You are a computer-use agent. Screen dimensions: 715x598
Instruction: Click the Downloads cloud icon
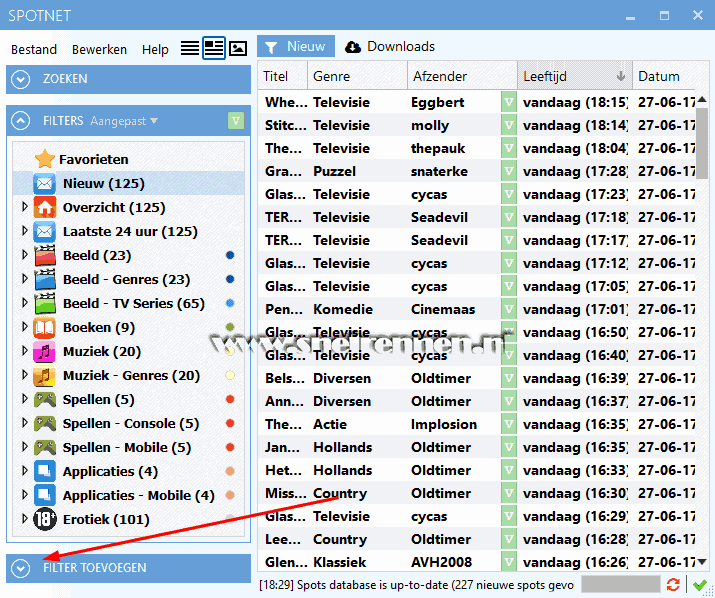pos(352,47)
